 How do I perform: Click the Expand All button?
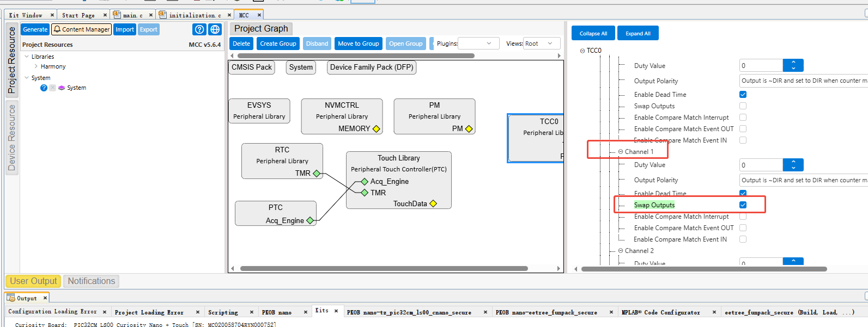tap(638, 33)
